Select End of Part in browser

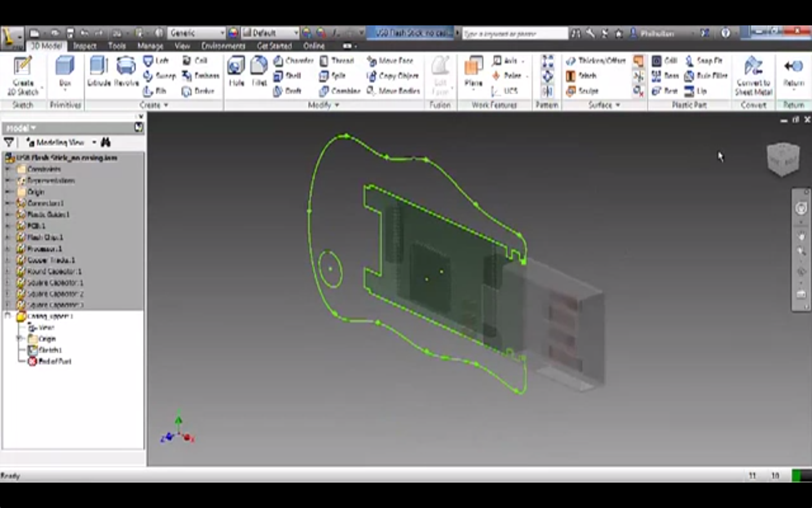pos(50,361)
